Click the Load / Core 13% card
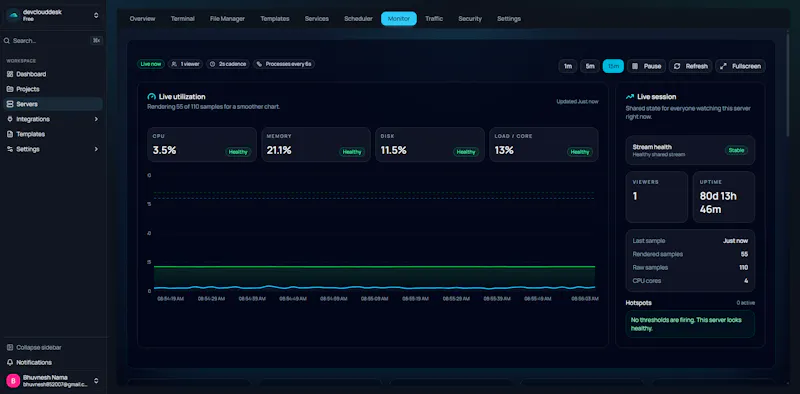Screen dimensions: 800x394 pyautogui.click(x=544, y=145)
